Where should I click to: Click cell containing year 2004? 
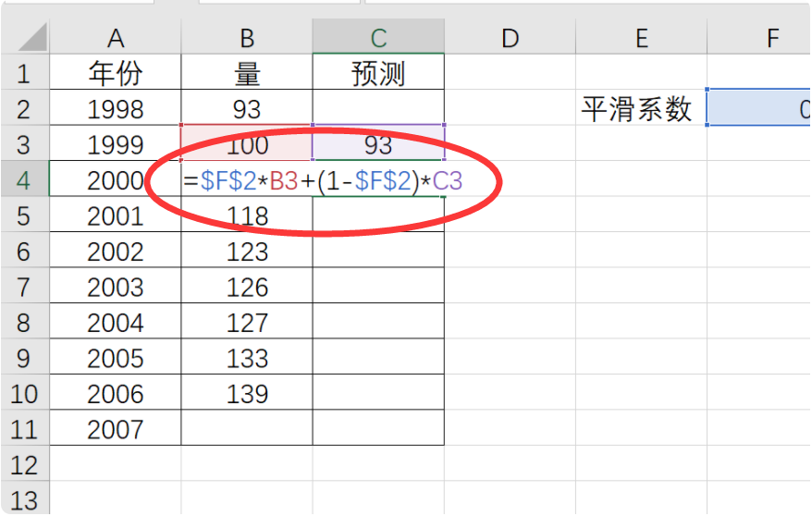116,321
